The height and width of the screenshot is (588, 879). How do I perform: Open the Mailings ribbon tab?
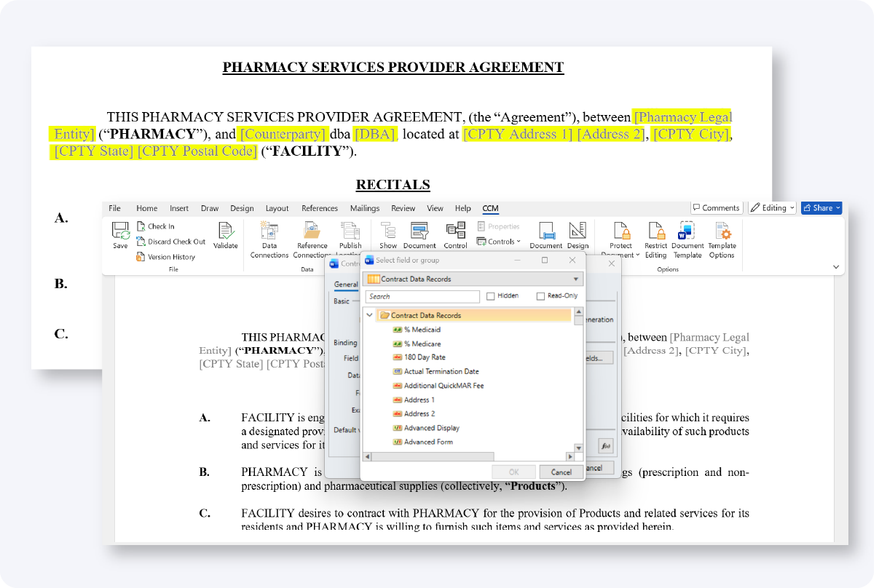[x=364, y=208]
